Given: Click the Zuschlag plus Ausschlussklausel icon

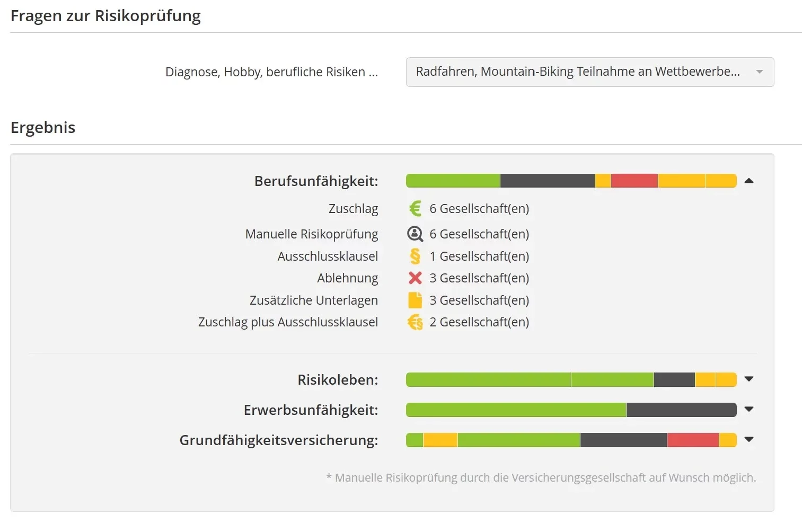Looking at the screenshot, I should coord(415,322).
